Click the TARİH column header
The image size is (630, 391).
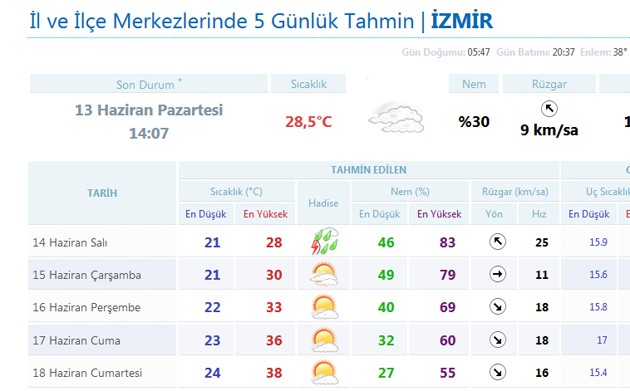click(x=102, y=193)
